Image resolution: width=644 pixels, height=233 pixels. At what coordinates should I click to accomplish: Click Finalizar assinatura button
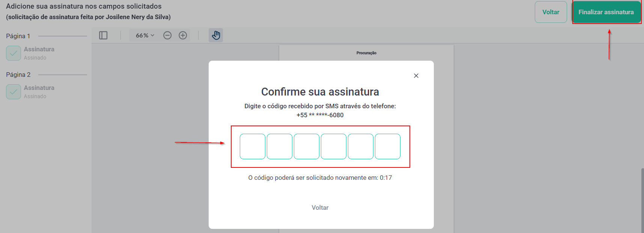(606, 12)
